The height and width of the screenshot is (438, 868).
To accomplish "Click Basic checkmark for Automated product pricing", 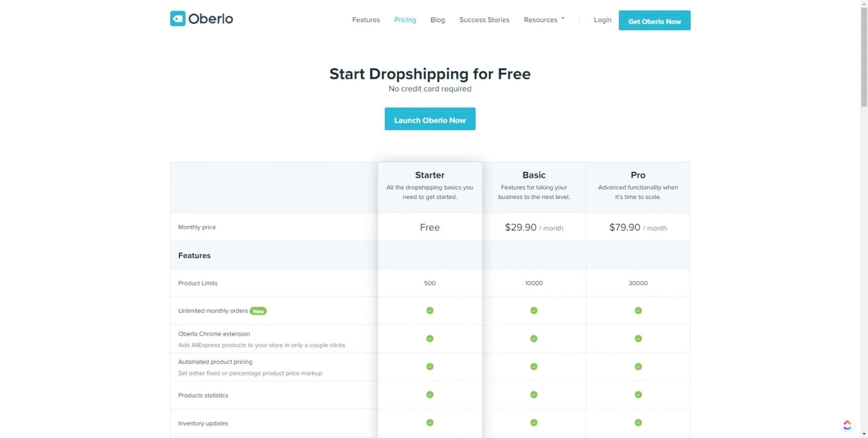I will (534, 367).
